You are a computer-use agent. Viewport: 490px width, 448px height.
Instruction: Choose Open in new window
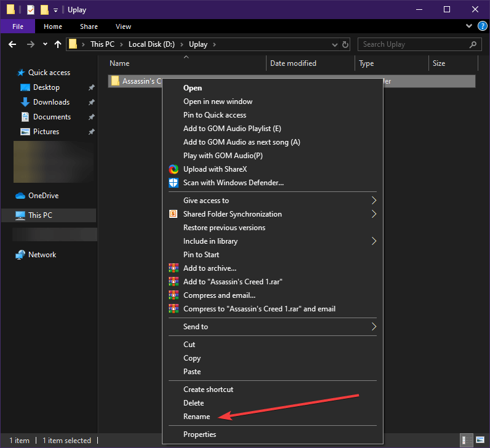click(218, 102)
